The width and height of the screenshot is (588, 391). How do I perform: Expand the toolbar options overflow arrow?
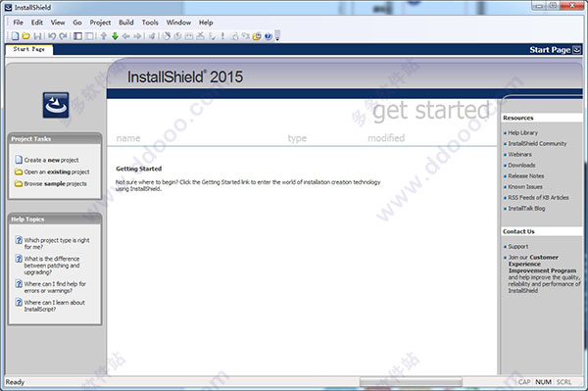coord(277,35)
